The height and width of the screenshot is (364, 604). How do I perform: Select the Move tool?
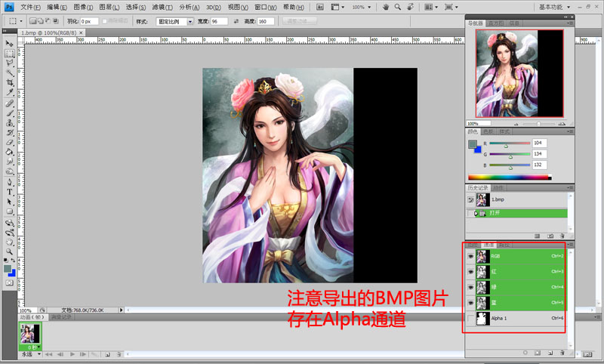click(x=10, y=45)
